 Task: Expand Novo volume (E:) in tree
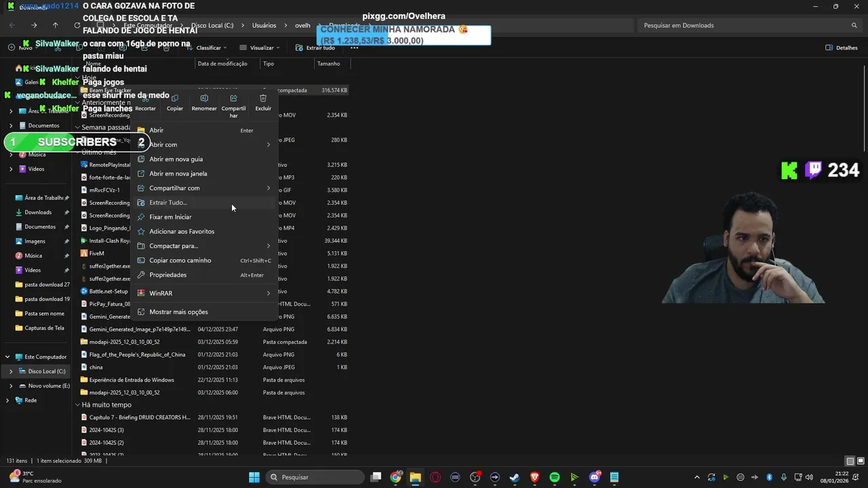click(x=11, y=386)
